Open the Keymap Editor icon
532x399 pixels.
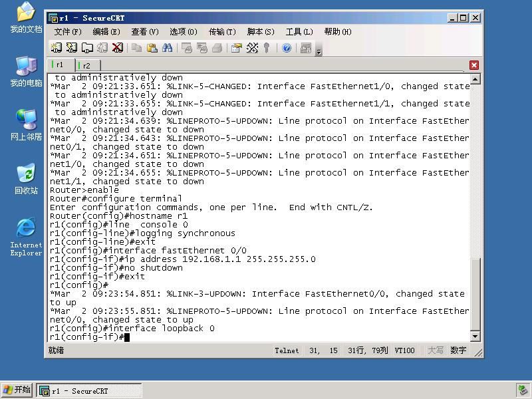[252, 48]
